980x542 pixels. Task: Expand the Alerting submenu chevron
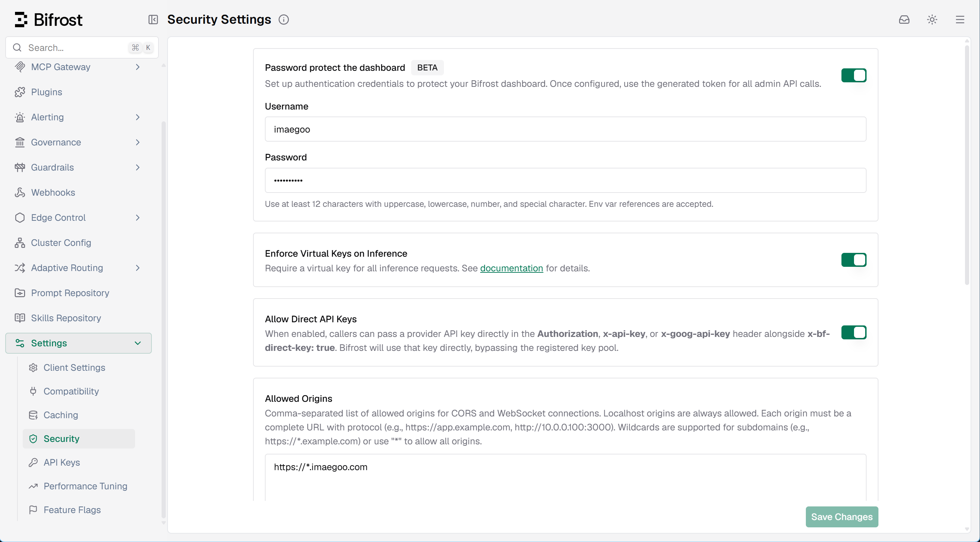tap(138, 117)
